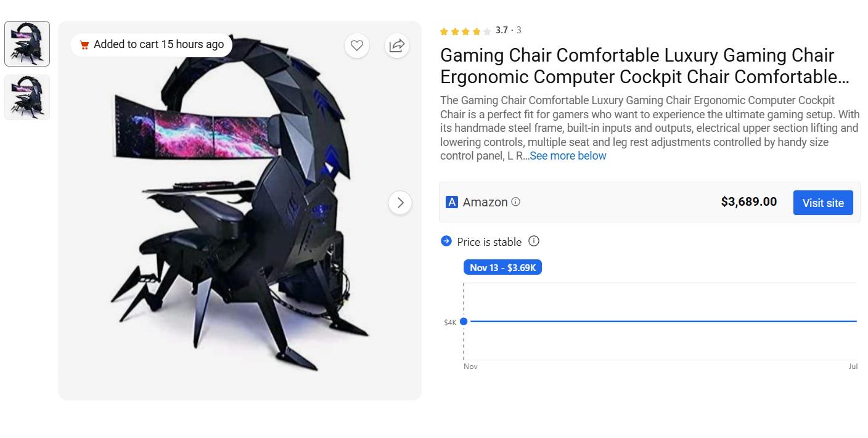Image resolution: width=868 pixels, height=438 pixels.
Task: Click the Visit site button
Action: (x=823, y=203)
